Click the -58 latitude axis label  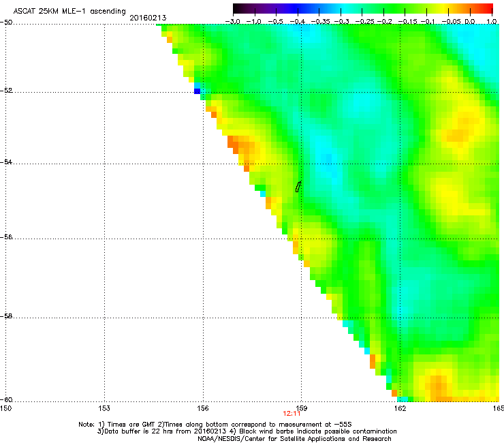point(6,316)
